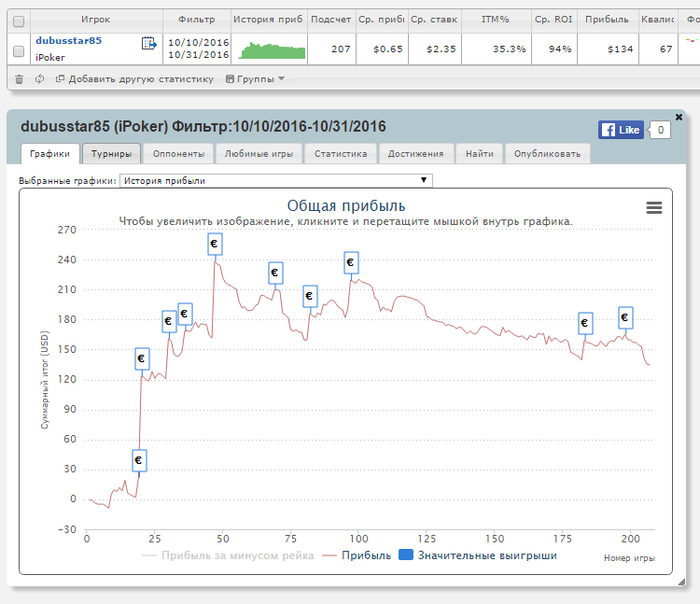Click the euro marker near game 80

click(310, 296)
